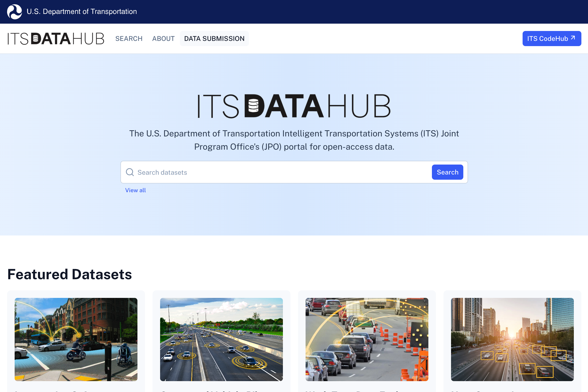Follow the View all link
This screenshot has height=392, width=588.
pos(135,190)
